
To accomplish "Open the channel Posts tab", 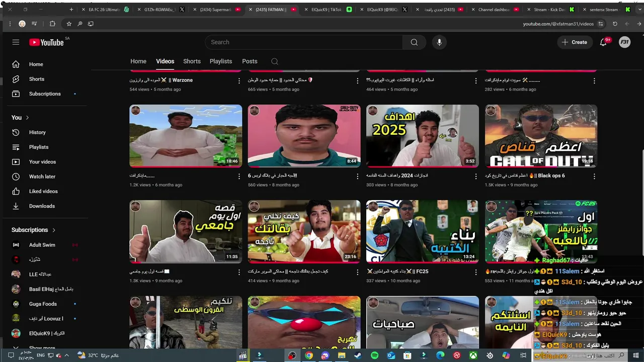I will (x=250, y=61).
